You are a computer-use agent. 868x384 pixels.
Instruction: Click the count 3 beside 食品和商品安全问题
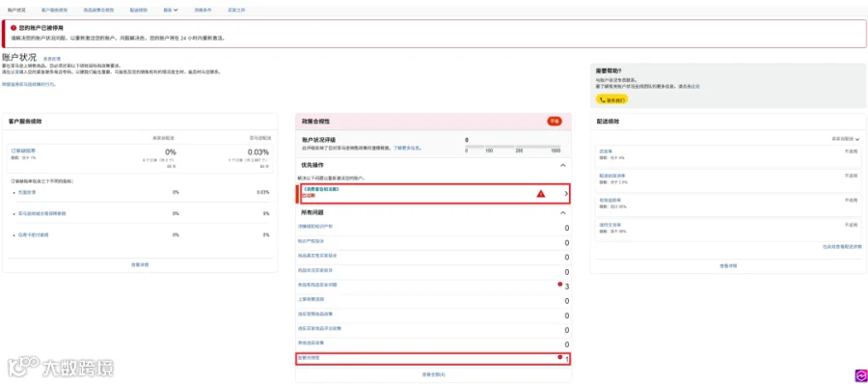(x=566, y=287)
